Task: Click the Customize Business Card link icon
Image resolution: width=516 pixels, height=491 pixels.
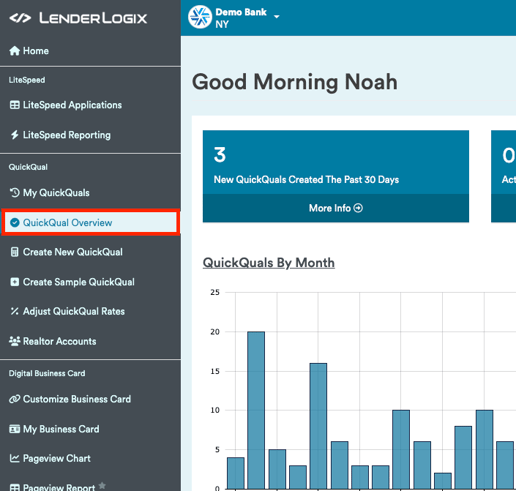Action: click(15, 399)
